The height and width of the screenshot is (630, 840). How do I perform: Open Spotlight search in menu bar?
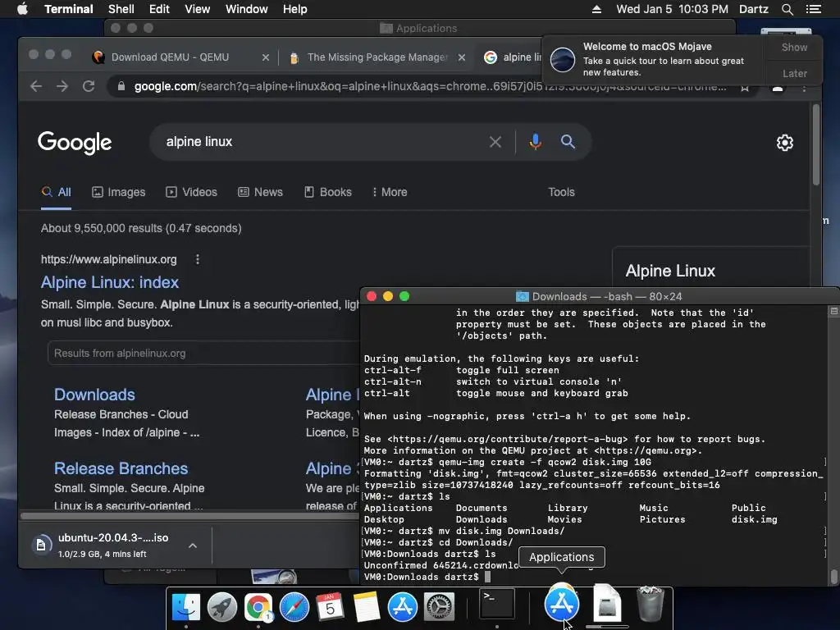tap(787, 9)
